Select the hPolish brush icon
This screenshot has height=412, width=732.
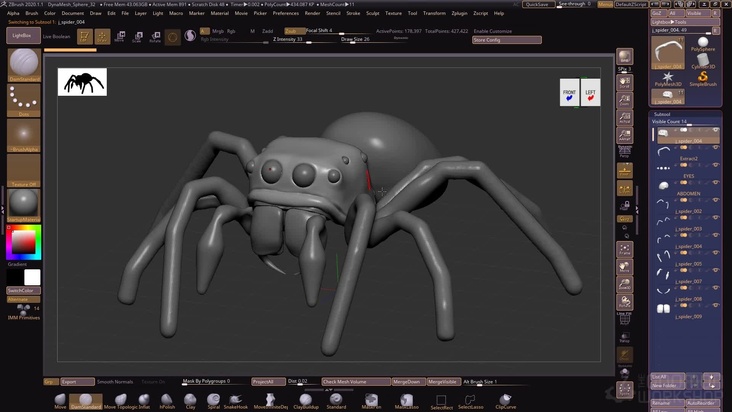166,400
